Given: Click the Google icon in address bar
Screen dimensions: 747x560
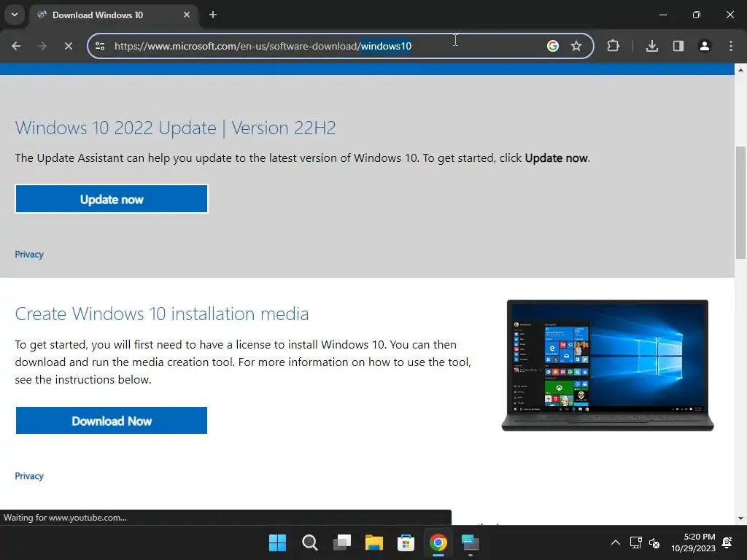Looking at the screenshot, I should click(553, 46).
